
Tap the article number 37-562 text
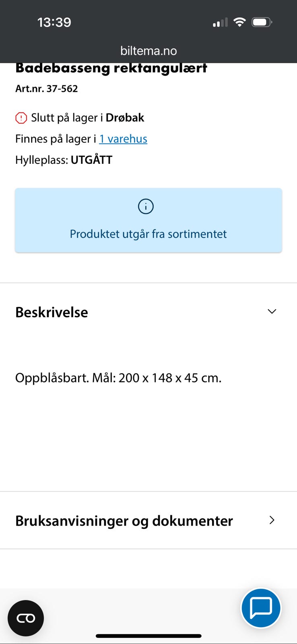[x=46, y=89]
